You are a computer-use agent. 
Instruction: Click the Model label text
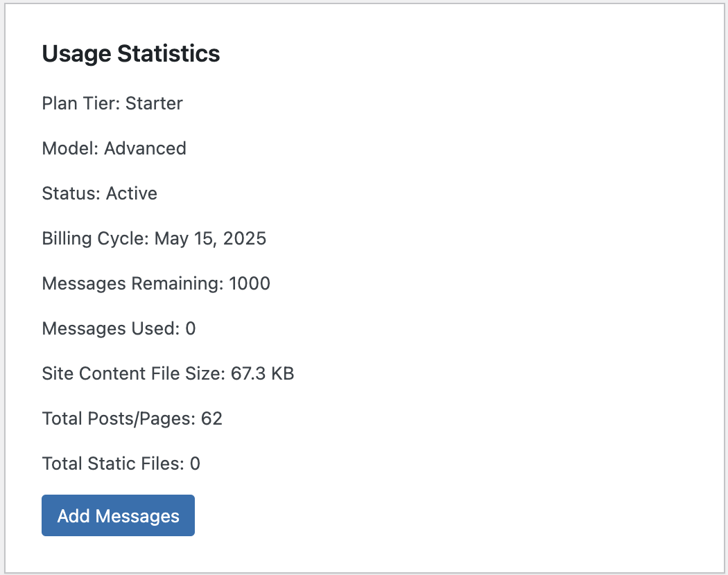click(x=71, y=148)
